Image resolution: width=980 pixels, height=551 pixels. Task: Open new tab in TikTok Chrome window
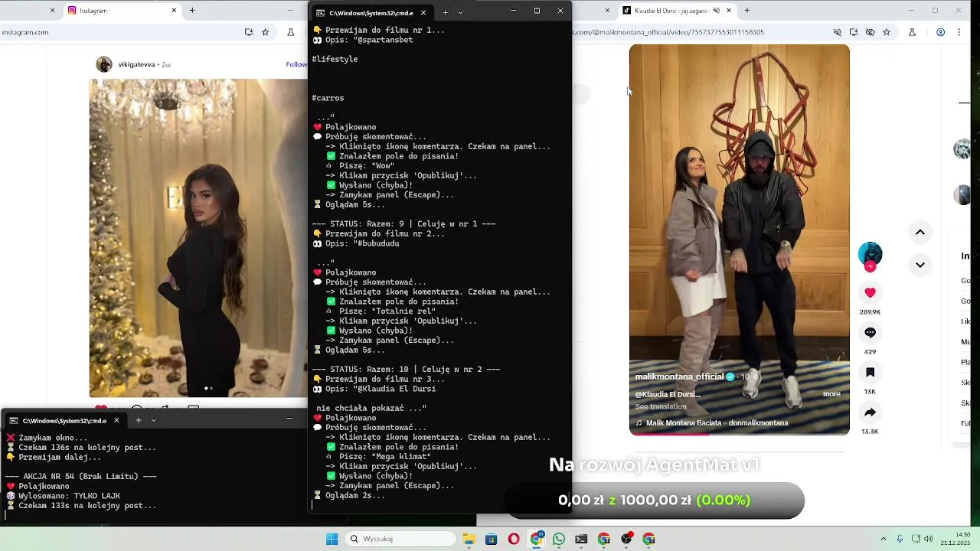pyautogui.click(x=746, y=11)
